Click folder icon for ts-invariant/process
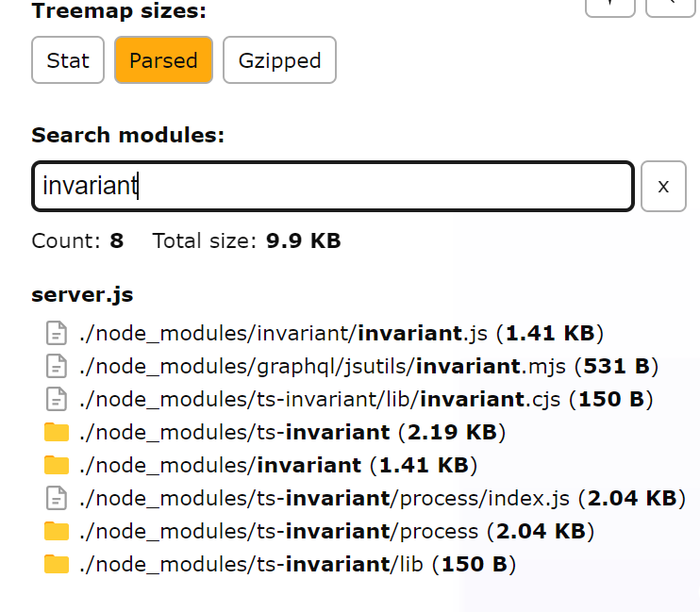This screenshot has height=612, width=700. pyautogui.click(x=58, y=532)
